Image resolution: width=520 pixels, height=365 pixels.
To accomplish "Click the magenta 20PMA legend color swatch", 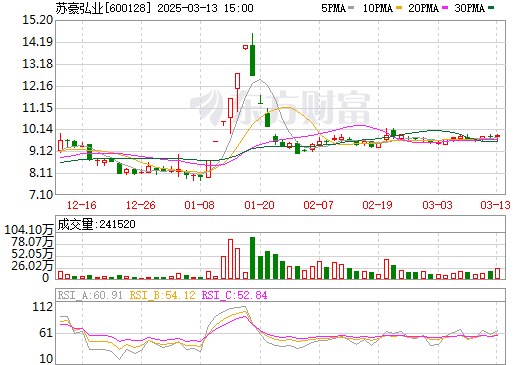I will coord(445,8).
